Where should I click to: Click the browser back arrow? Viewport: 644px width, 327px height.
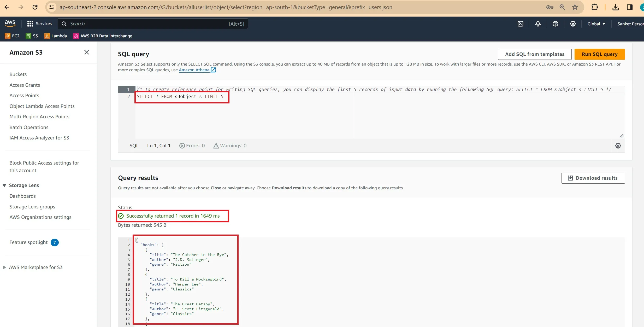pyautogui.click(x=7, y=7)
